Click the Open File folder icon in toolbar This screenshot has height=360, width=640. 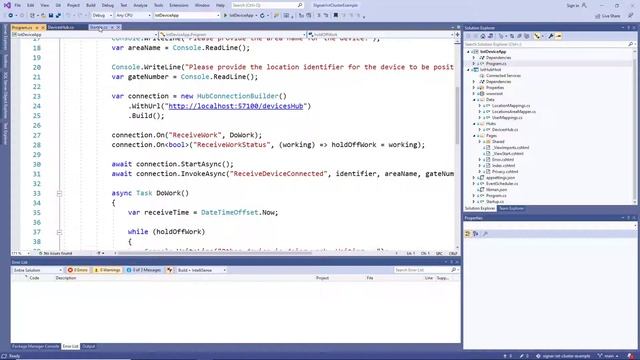point(43,16)
